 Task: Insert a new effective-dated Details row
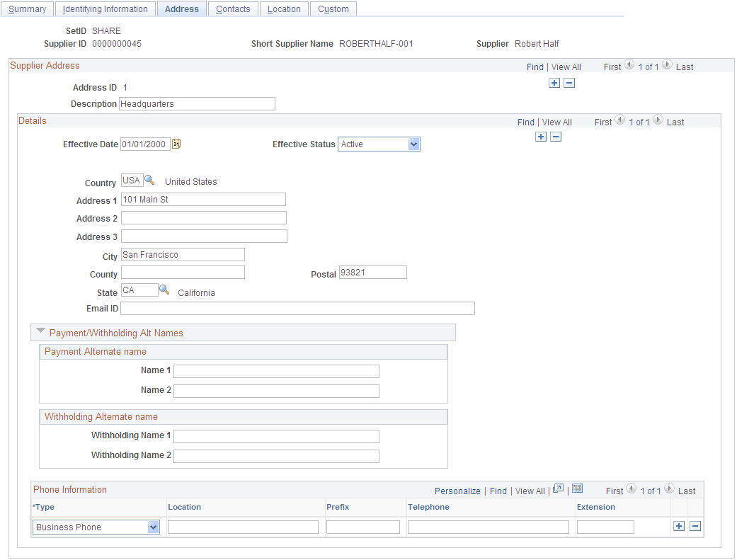click(541, 136)
